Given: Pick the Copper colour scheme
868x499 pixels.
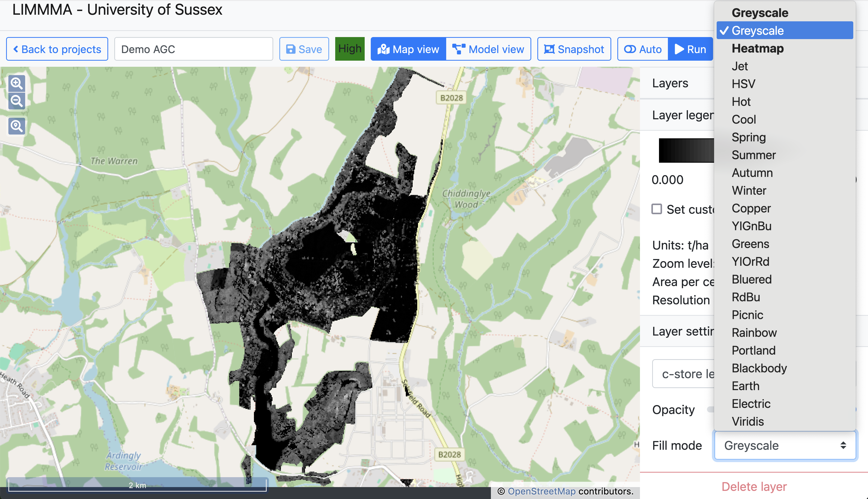Looking at the screenshot, I should (x=751, y=208).
